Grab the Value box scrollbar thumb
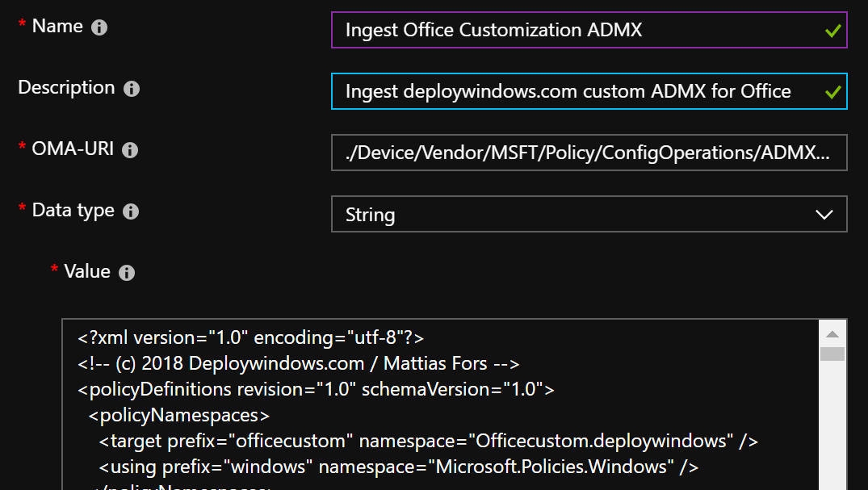Image resolution: width=868 pixels, height=490 pixels. [x=832, y=354]
